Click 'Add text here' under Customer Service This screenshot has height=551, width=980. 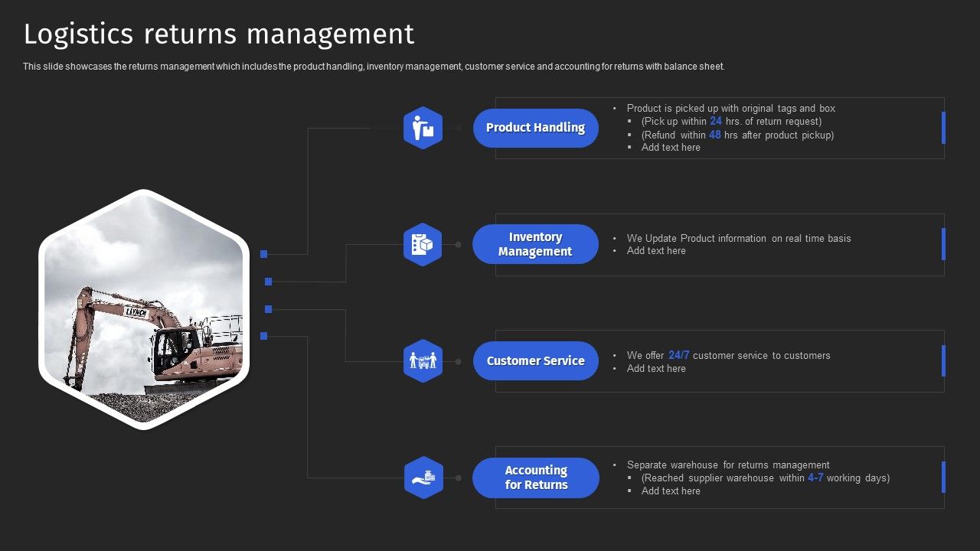656,369
